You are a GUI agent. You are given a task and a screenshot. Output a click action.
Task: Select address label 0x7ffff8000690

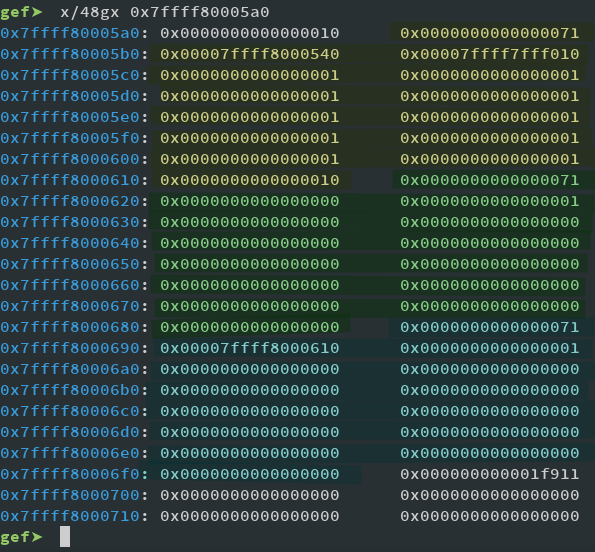point(70,348)
